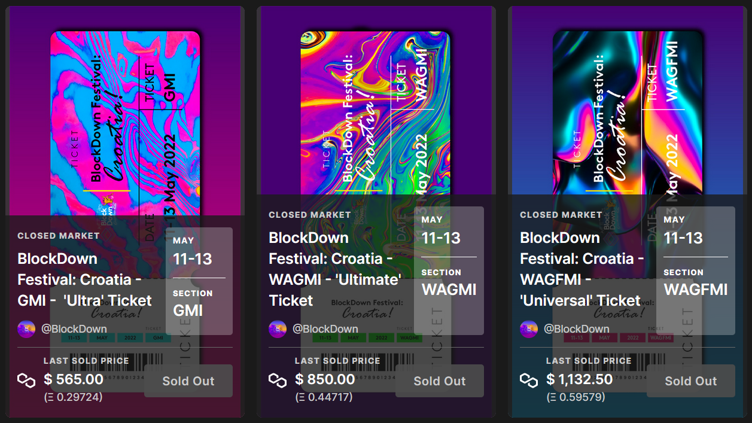Image resolution: width=752 pixels, height=423 pixels.
Task: Select the rainbow swirl WAGMI ticket artwork
Action: coord(376,113)
